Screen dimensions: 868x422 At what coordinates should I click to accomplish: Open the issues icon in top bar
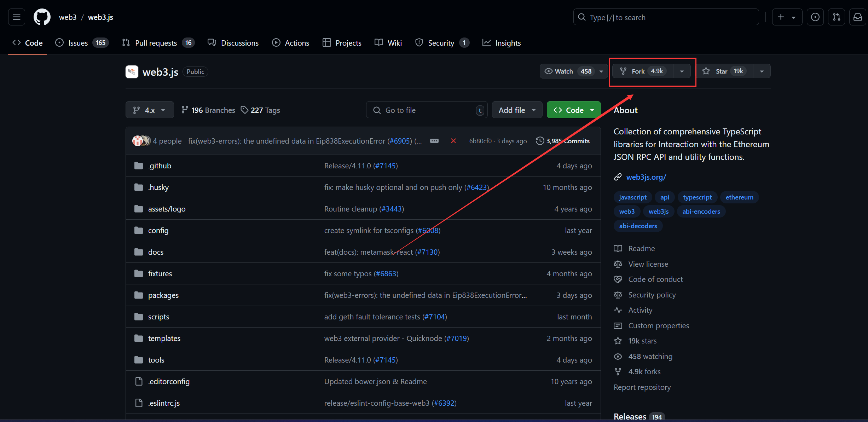coord(815,17)
